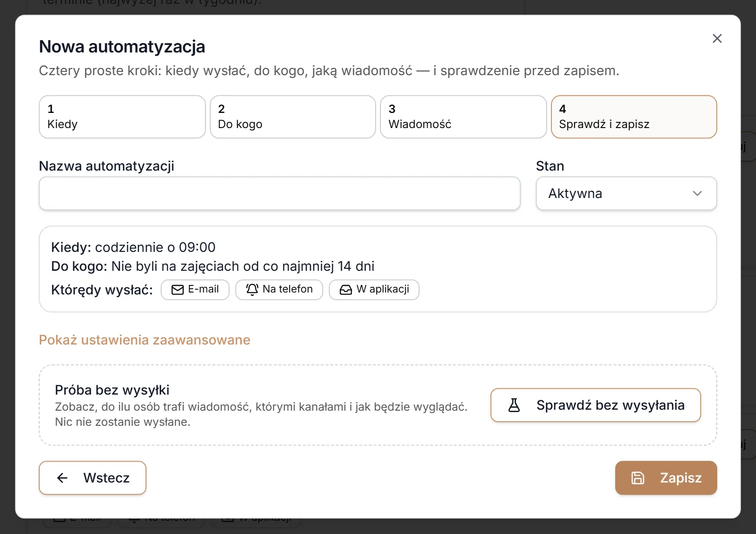Open the Stan dropdown showing Aktywna

tap(626, 193)
